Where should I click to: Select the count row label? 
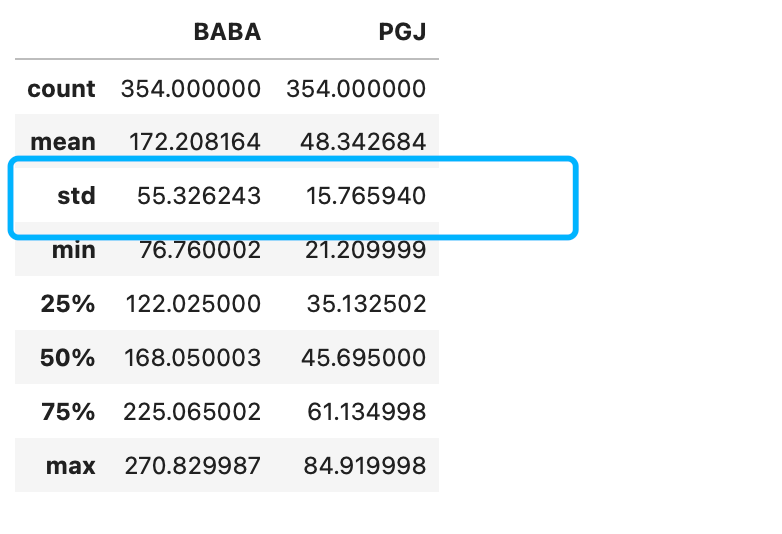click(61, 89)
